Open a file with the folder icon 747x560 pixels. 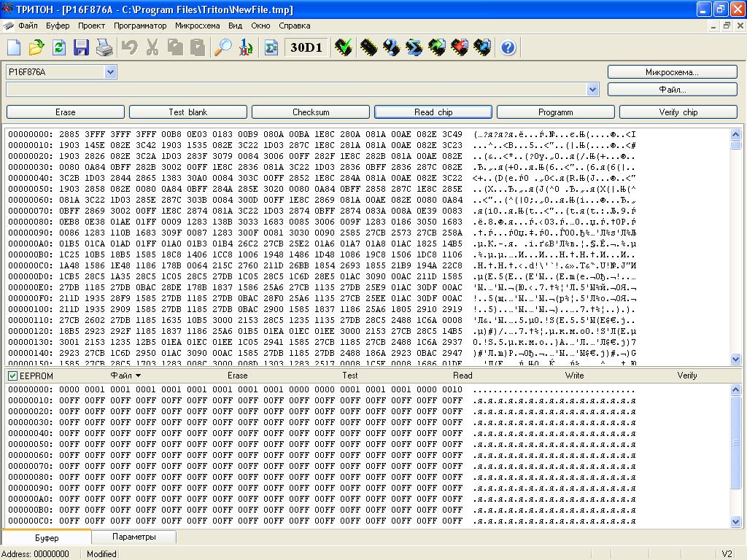click(36, 48)
